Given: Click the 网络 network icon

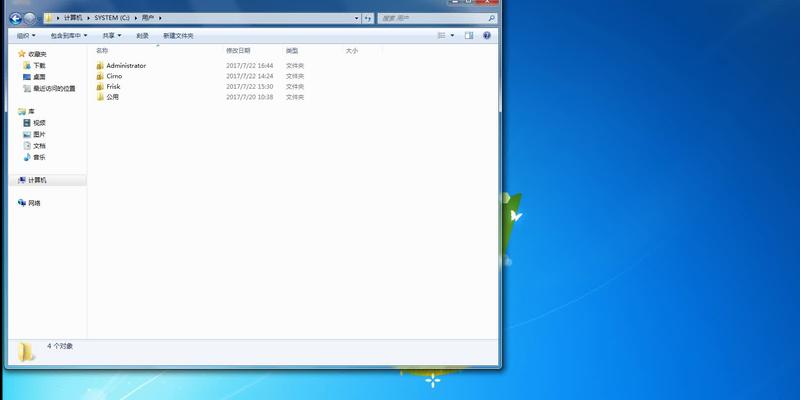Looking at the screenshot, I should click(x=21, y=203).
